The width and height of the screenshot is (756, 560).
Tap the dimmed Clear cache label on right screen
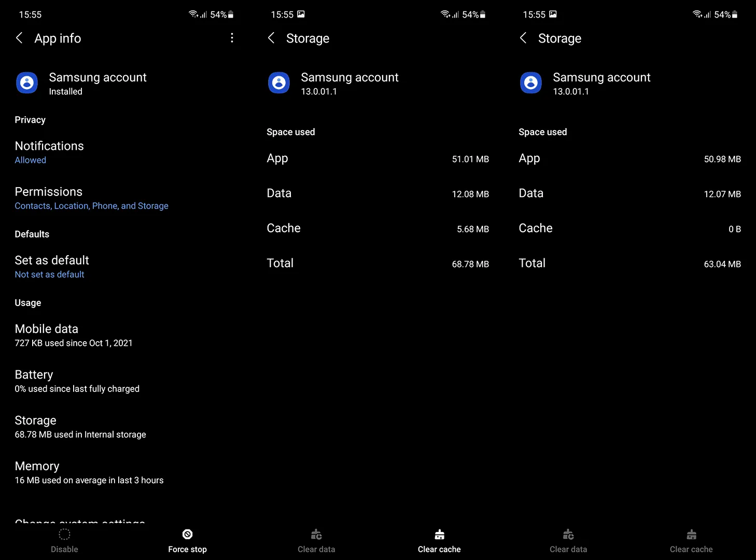(691, 549)
